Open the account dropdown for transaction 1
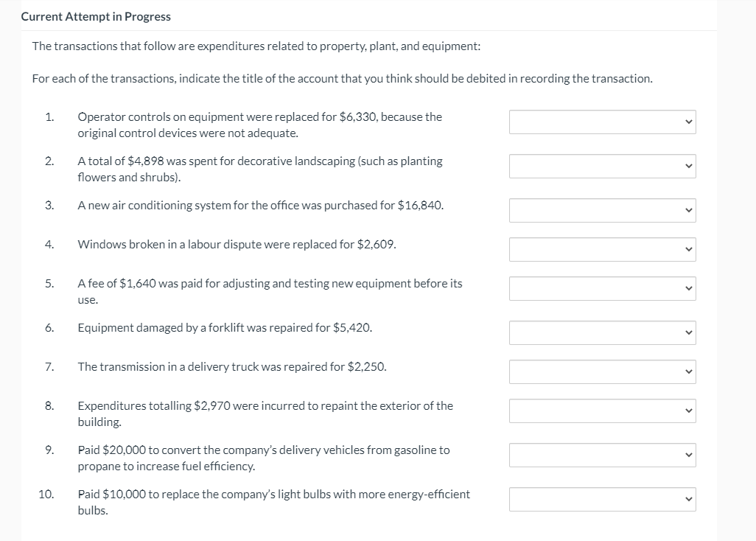Viewport: 756px width, 541px height. (x=602, y=122)
